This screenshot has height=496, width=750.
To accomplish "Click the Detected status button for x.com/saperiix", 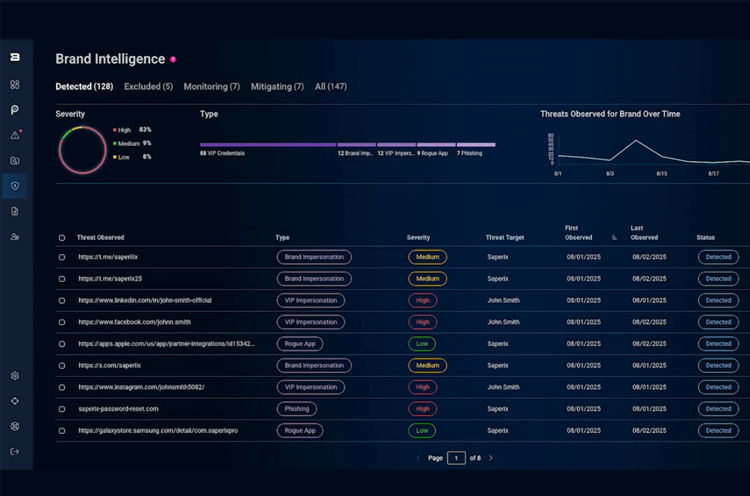I will (x=718, y=365).
